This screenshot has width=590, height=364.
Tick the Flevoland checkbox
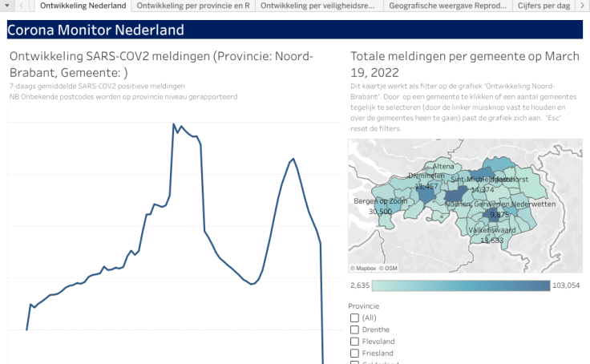[354, 342]
